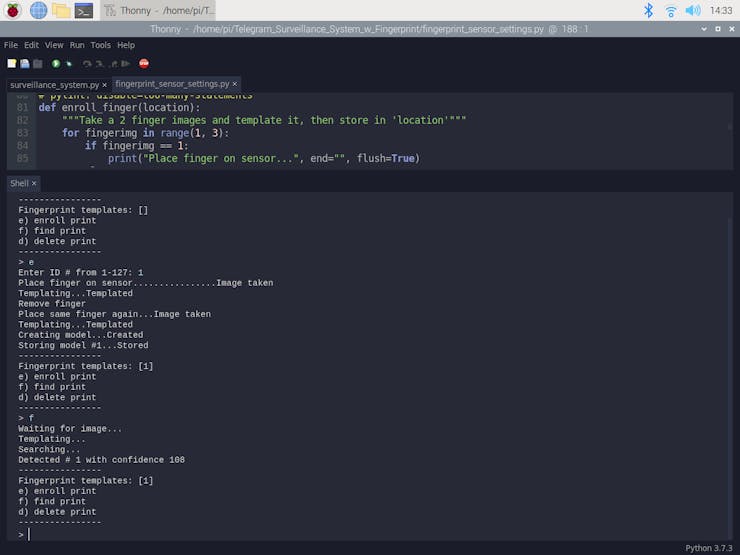This screenshot has height=555, width=740.
Task: Run the current script (green play)
Action: pos(56,63)
